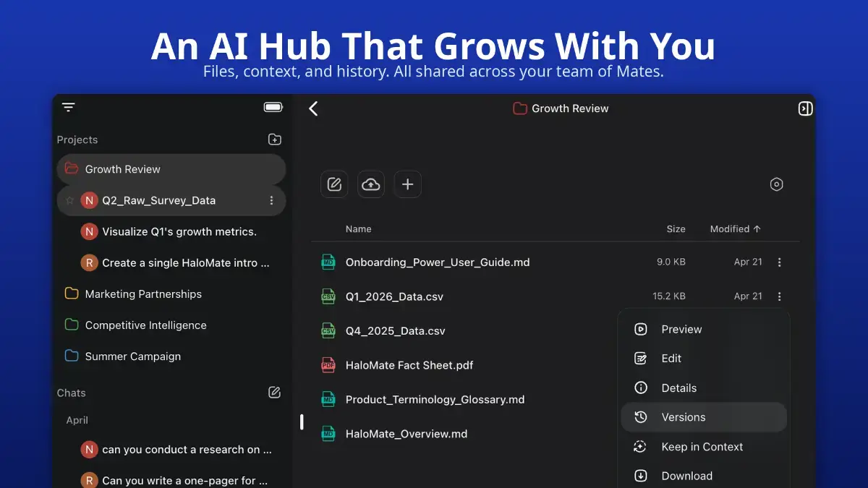Choose Keep in Context menu entry

click(x=704, y=447)
